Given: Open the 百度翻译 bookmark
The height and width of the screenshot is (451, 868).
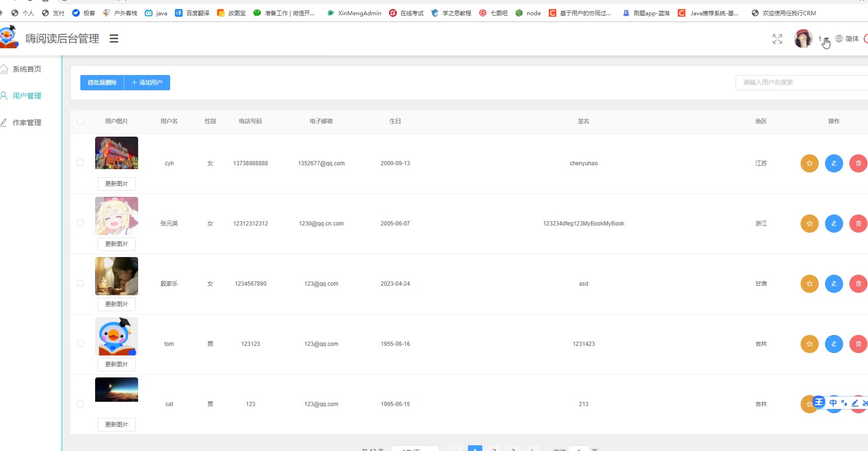Looking at the screenshot, I should point(192,13).
